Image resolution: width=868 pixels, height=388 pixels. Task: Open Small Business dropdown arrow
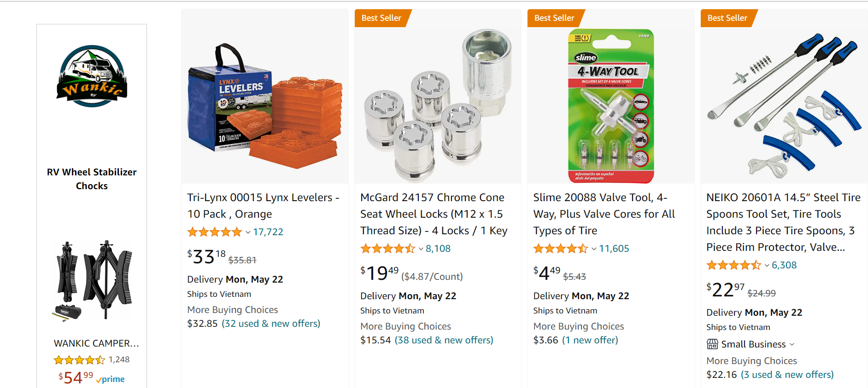click(792, 344)
